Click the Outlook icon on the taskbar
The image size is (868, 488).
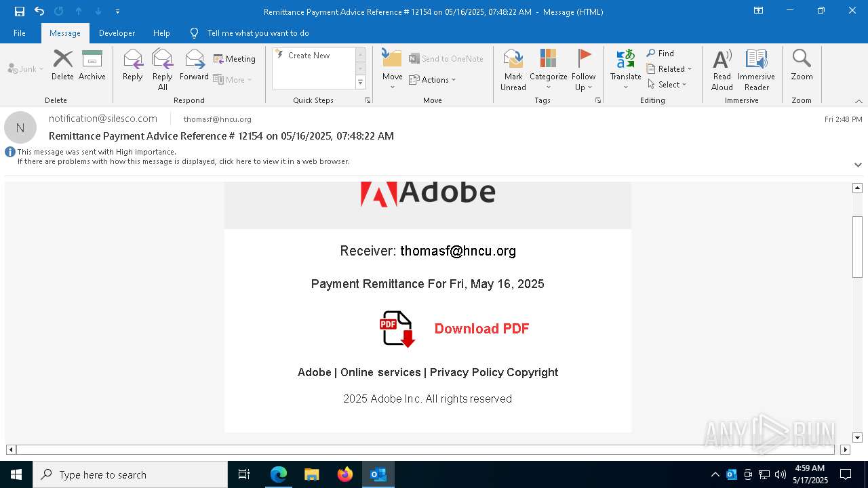tap(378, 474)
